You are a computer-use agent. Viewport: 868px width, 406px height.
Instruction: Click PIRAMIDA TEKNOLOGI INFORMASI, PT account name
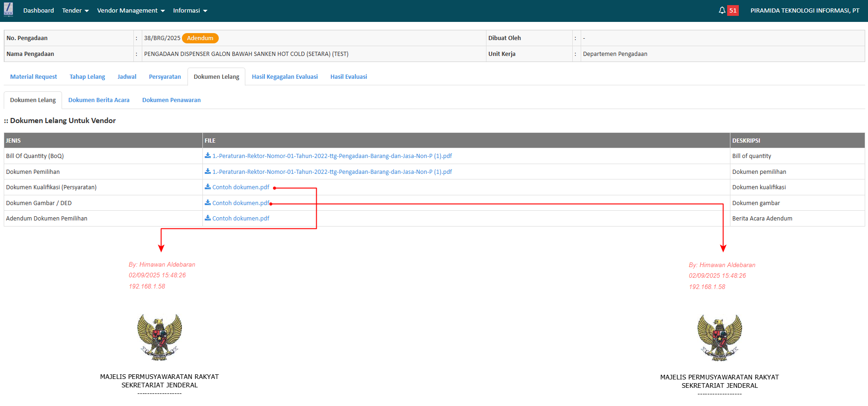point(805,10)
